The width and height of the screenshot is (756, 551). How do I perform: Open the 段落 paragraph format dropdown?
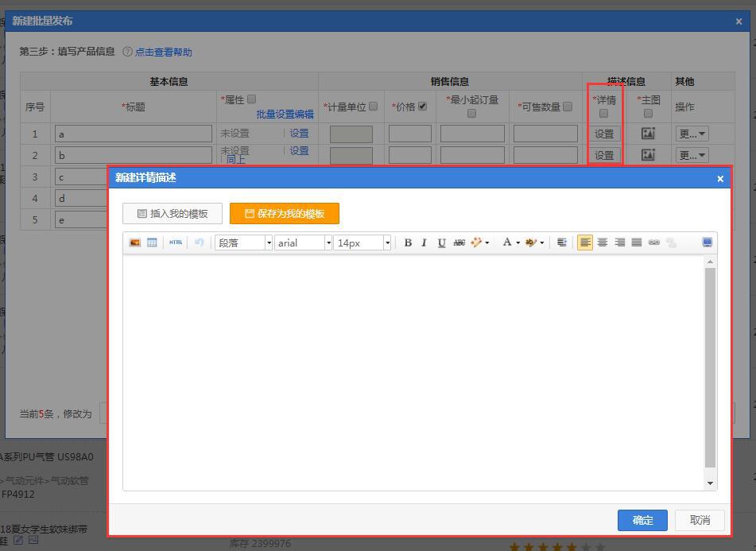tap(243, 243)
